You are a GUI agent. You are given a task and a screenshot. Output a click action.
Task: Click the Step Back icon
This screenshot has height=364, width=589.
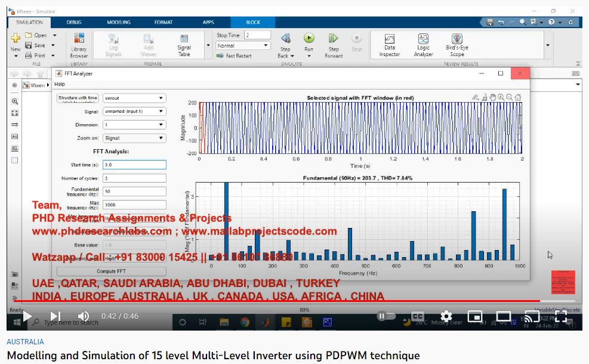pos(285,39)
